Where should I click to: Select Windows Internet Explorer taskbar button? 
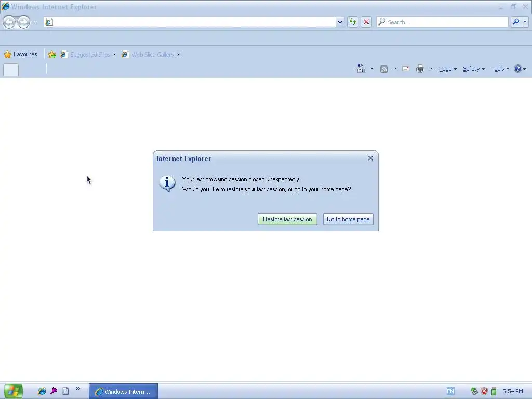[124, 392]
